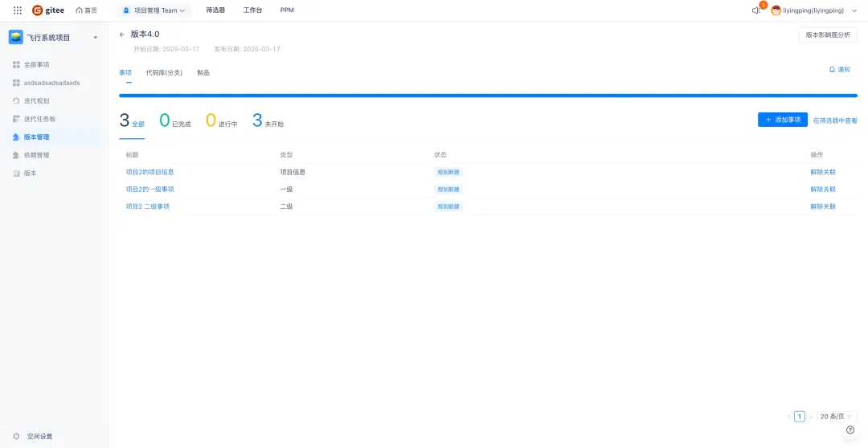This screenshot has height=448, width=868.
Task: Go to 首页 home link
Action: (x=86, y=10)
